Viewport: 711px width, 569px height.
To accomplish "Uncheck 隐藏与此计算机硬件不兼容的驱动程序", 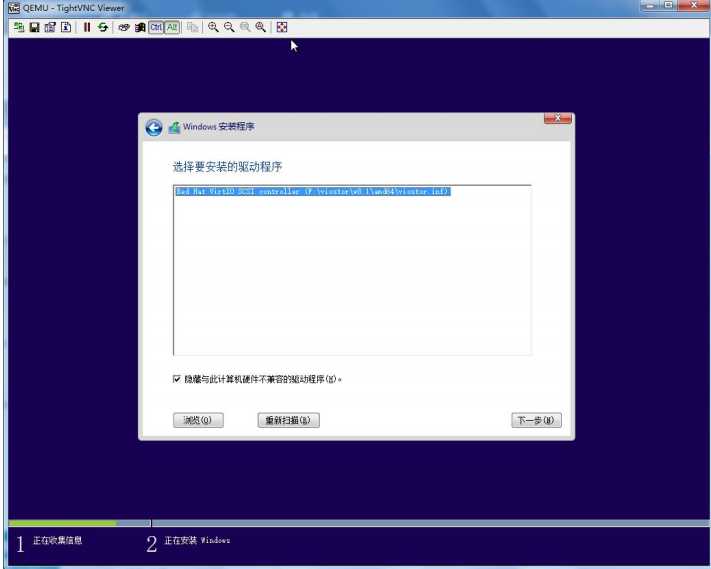I will coord(177,379).
